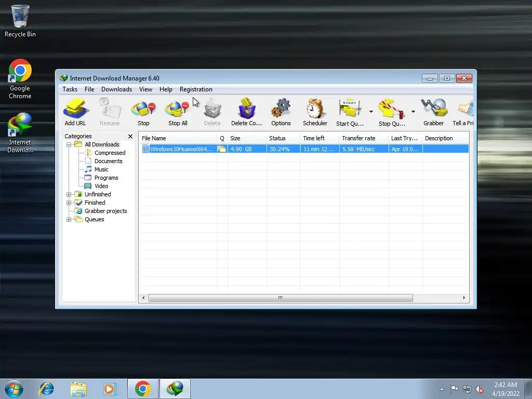Click the 30.24% status cell
The width and height of the screenshot is (532, 399).
[x=283, y=149]
